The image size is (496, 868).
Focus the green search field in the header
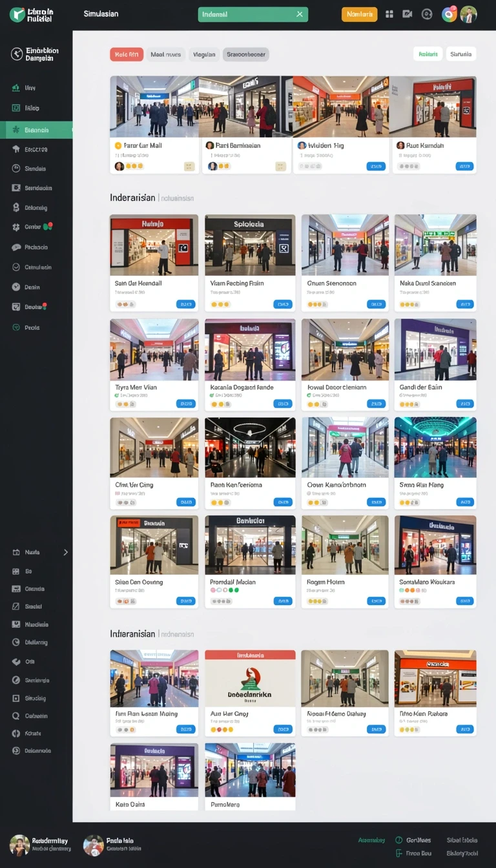253,14
